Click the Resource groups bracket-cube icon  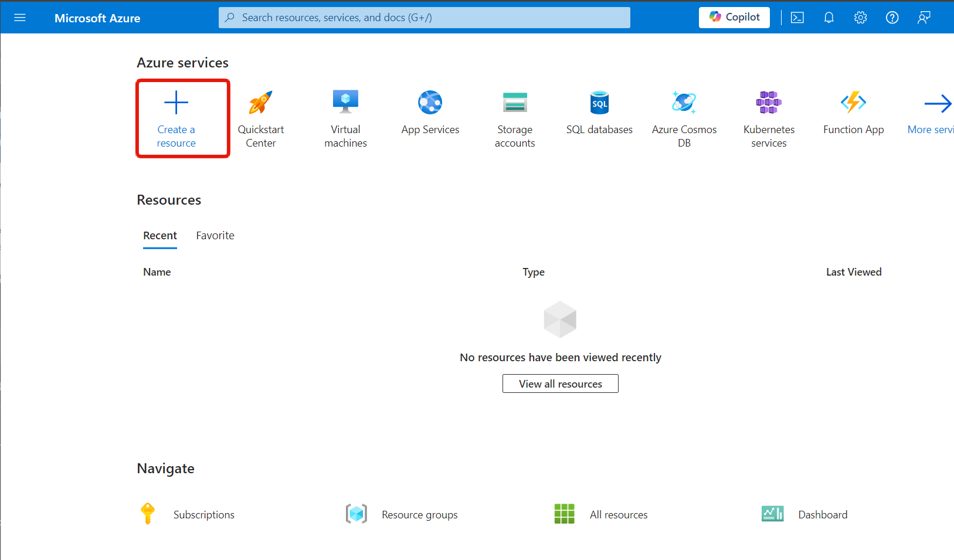point(357,514)
